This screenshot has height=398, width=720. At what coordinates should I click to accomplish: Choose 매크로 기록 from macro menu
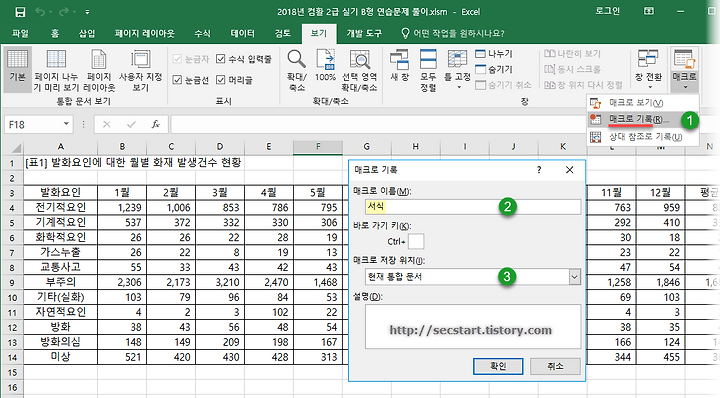[643, 119]
